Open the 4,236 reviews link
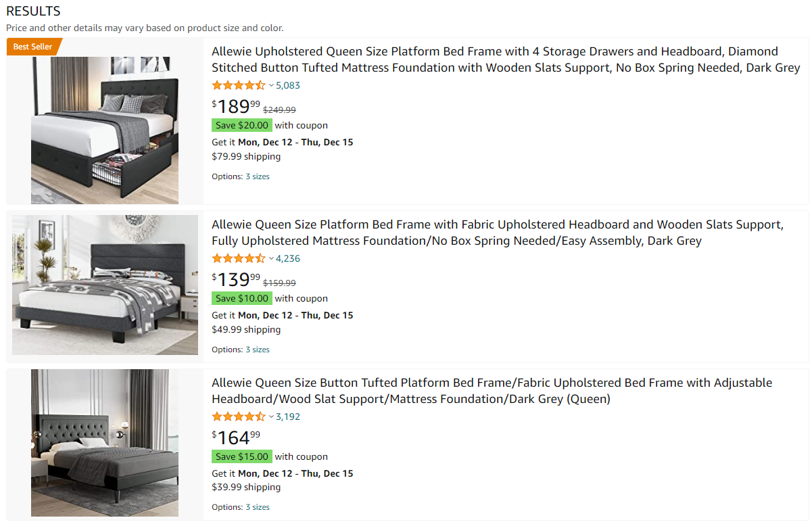This screenshot has width=812, height=522. click(288, 258)
